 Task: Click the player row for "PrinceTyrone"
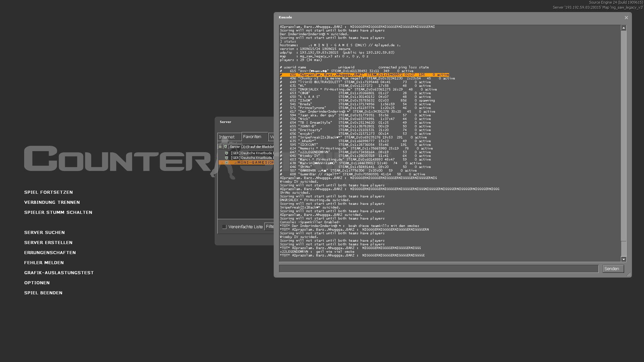pos(356,108)
